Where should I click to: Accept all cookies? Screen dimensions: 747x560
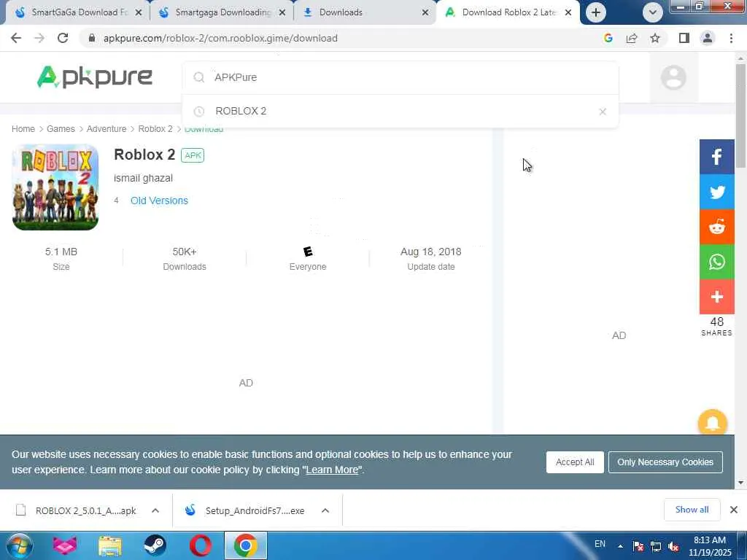coord(575,462)
